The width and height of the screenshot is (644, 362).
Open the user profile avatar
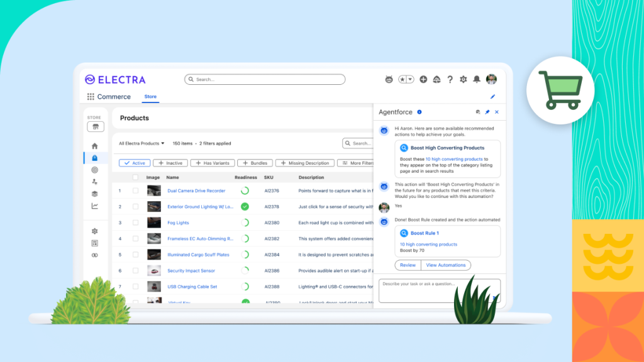click(x=491, y=79)
